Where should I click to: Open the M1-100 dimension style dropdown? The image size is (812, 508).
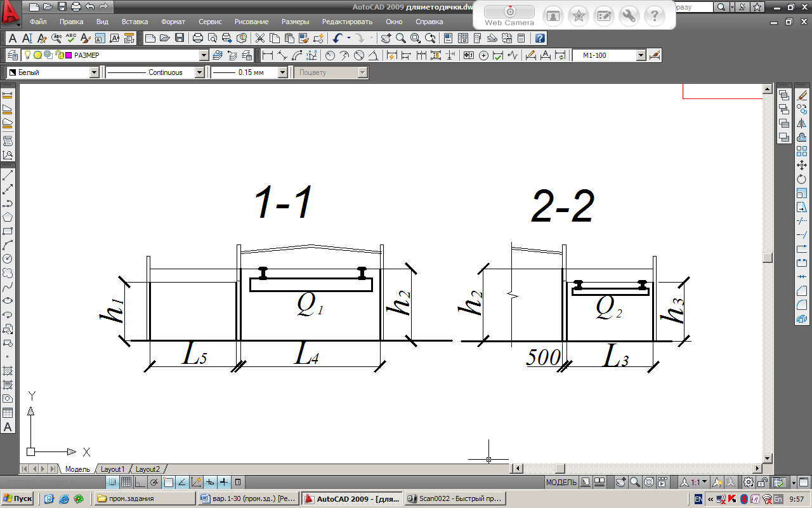point(641,55)
